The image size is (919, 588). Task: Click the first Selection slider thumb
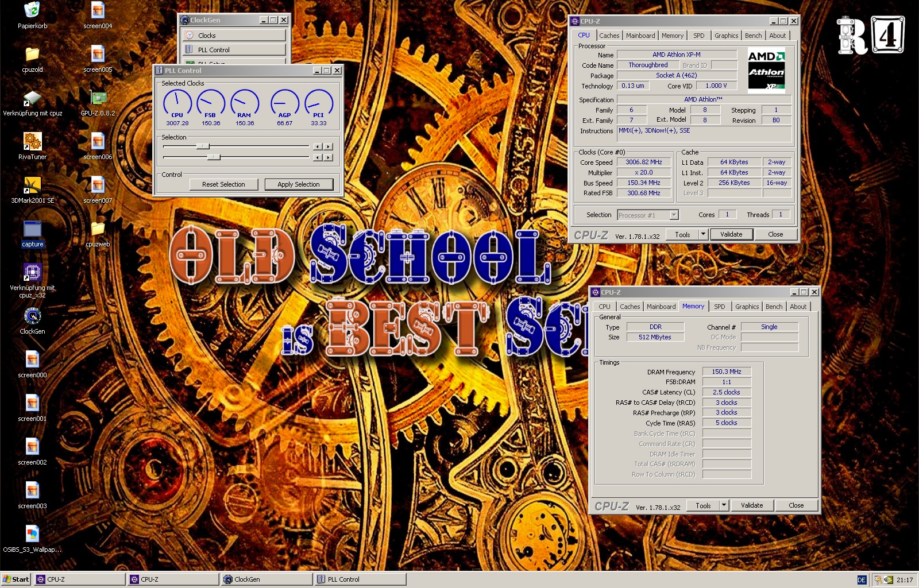point(202,146)
